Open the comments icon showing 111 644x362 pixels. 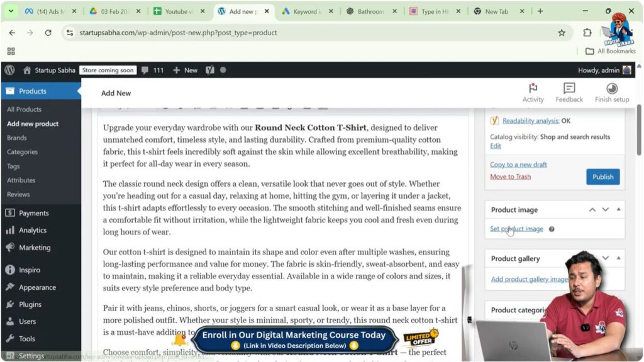pos(146,70)
